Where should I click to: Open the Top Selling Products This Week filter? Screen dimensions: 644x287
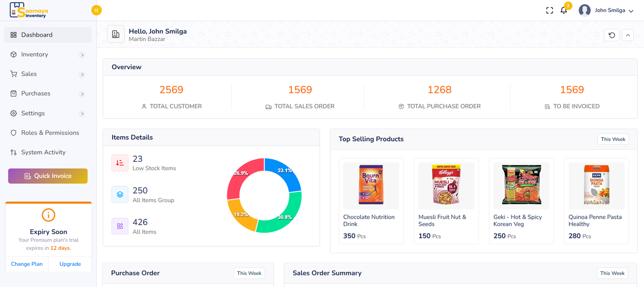[x=613, y=139]
